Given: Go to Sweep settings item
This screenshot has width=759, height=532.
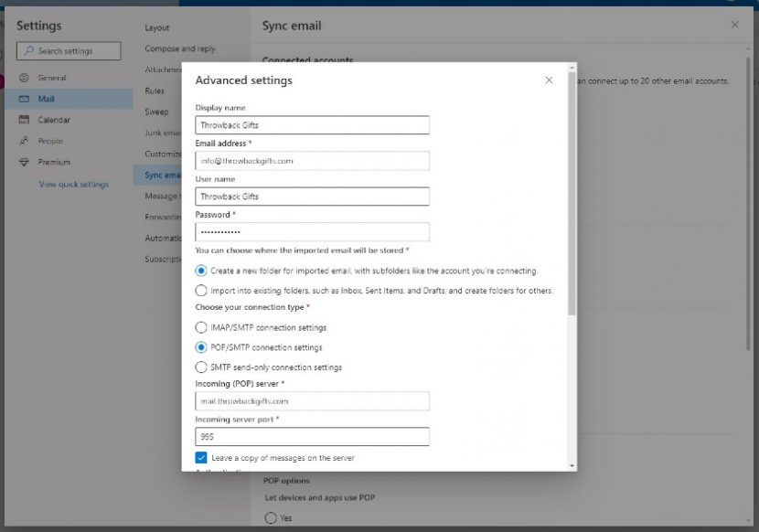Looking at the screenshot, I should [x=156, y=112].
